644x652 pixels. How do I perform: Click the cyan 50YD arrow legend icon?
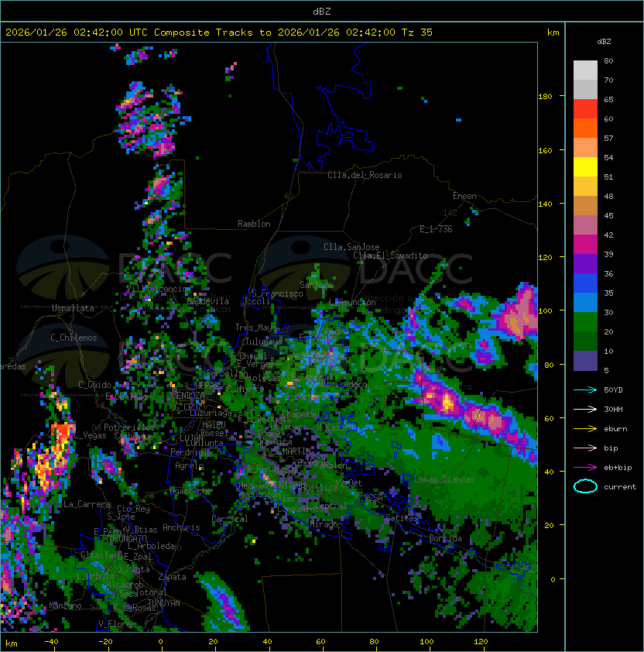(585, 389)
